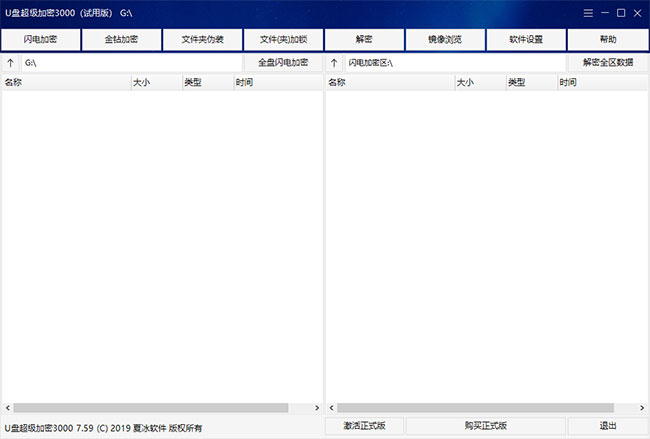Viewport: 650px width, 439px height.
Task: Open the title bar hamburger menu
Action: coord(588,13)
